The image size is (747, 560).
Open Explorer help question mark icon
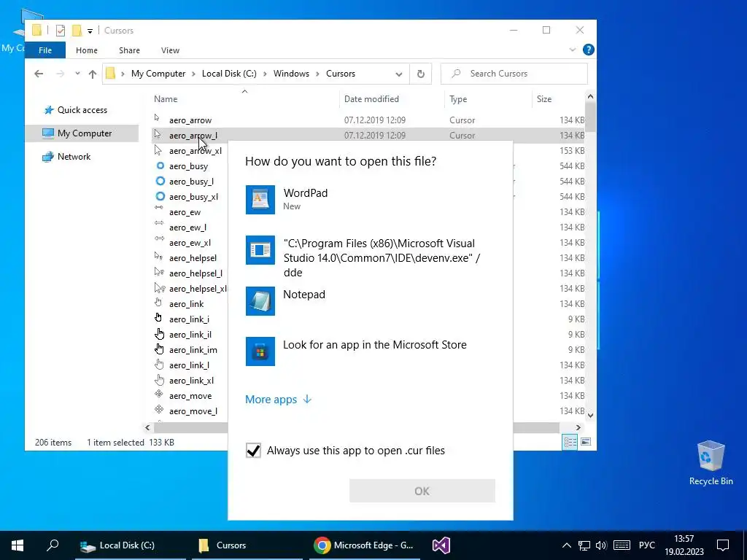click(x=589, y=50)
